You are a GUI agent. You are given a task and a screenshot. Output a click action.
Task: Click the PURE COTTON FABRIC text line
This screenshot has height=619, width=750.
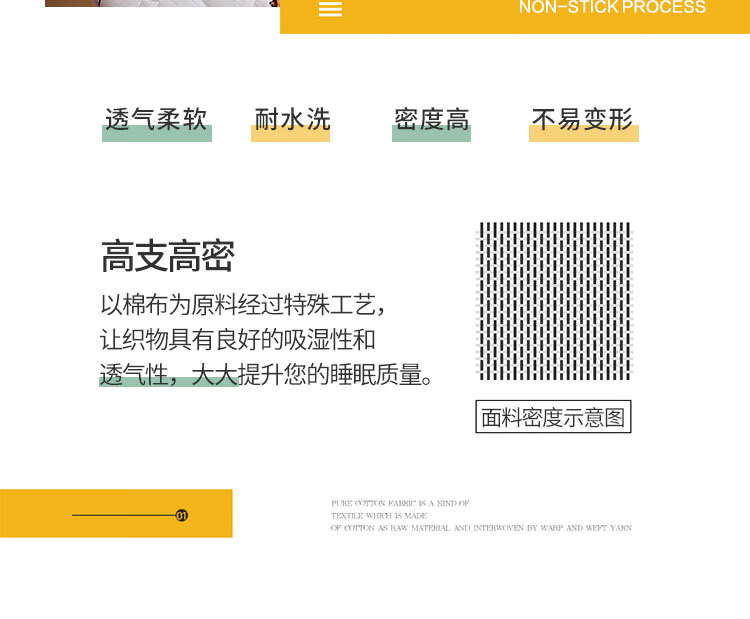400,503
